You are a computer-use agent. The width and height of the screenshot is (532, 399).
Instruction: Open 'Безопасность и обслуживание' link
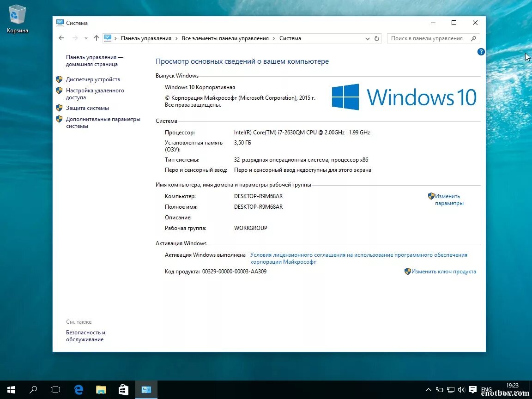point(85,336)
